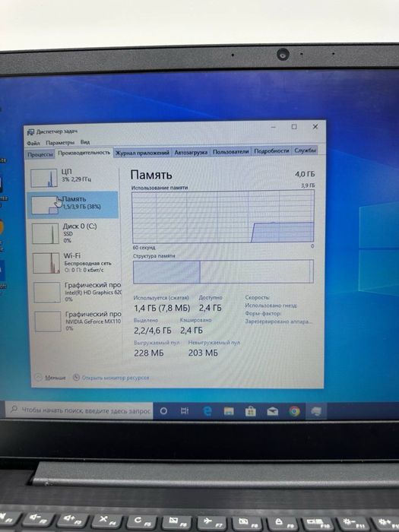Click the Task Manager taskbar icon
The image size is (399, 532).
316,411
